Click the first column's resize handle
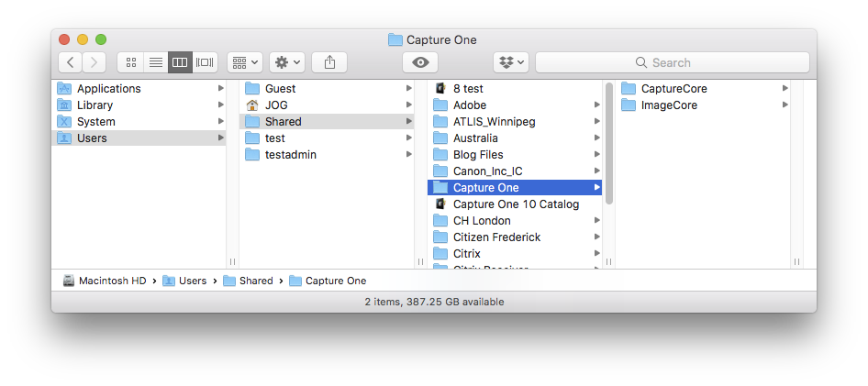 point(232,261)
